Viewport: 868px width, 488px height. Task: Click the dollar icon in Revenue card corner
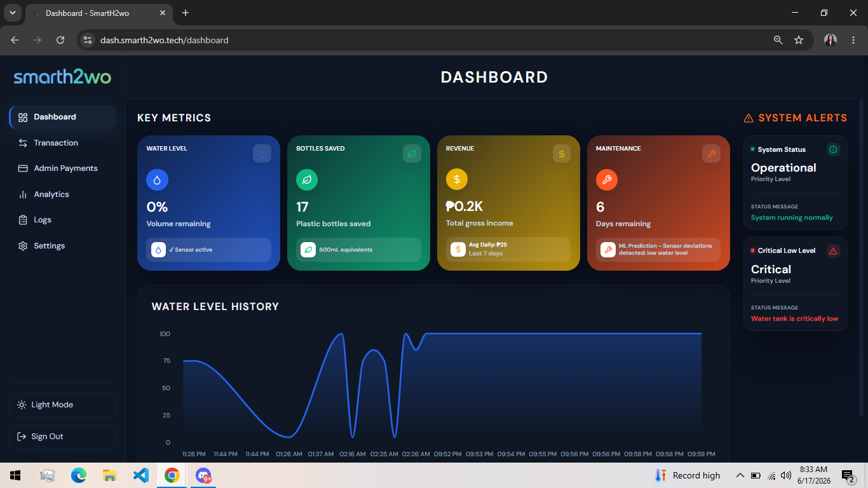(562, 154)
